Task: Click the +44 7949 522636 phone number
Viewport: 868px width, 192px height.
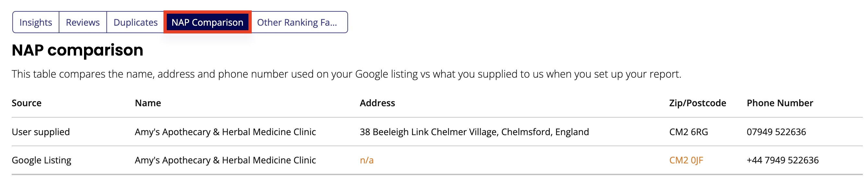Action: click(x=782, y=160)
